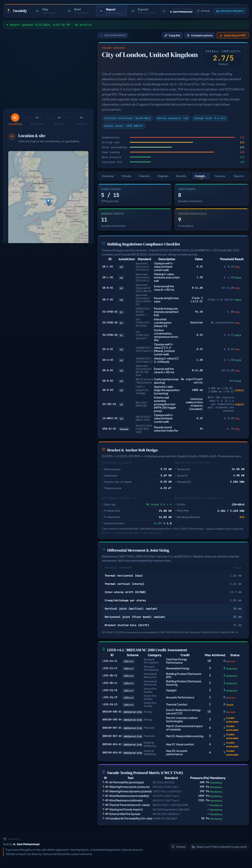
Task: Open the A. Sam Mohammad footer link
Action: click(26, 844)
